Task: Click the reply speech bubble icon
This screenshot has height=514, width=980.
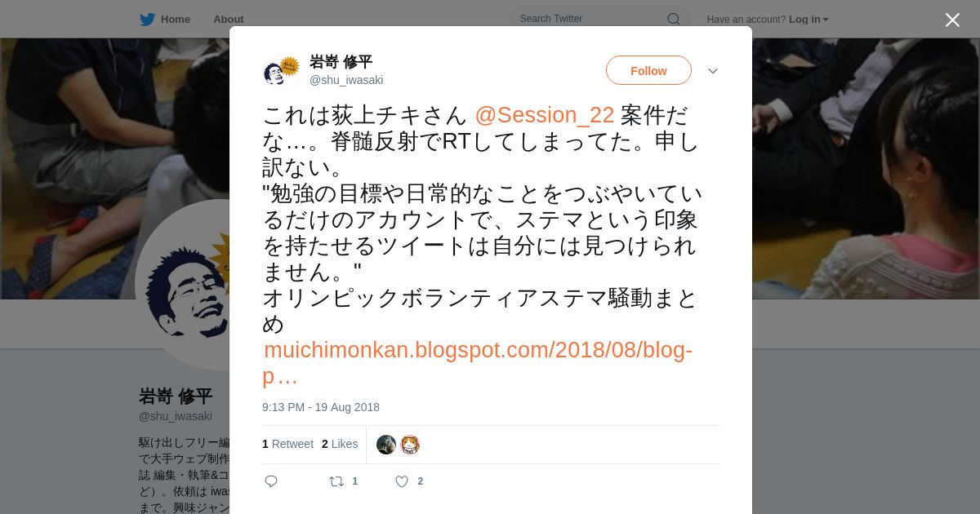Action: coord(271,481)
